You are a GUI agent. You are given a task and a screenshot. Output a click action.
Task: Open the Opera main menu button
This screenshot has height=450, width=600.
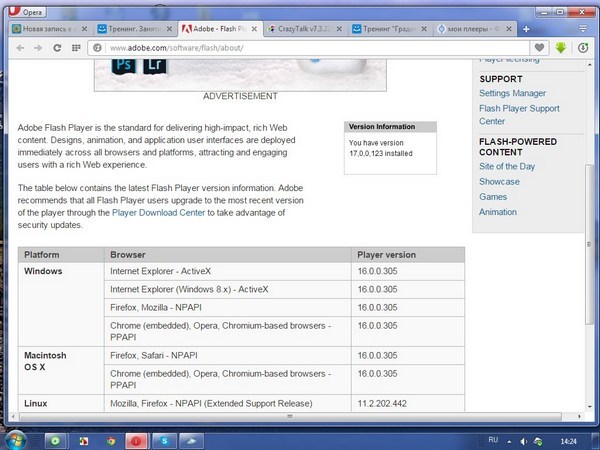pyautogui.click(x=27, y=12)
